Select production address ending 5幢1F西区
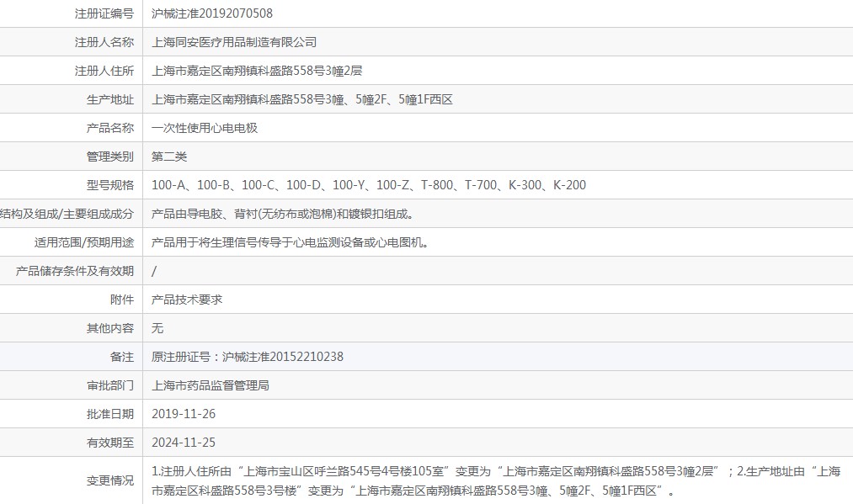The width and height of the screenshot is (853, 504). pos(302,99)
